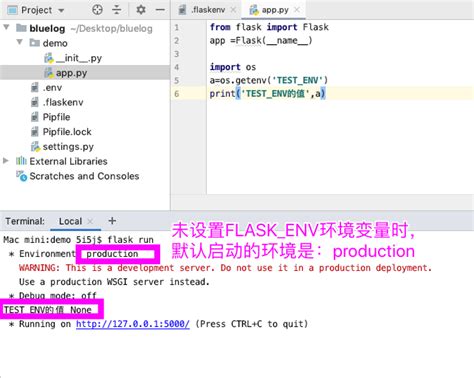
Task: Click the Scratches and Consoles icon
Action: tap(22, 176)
